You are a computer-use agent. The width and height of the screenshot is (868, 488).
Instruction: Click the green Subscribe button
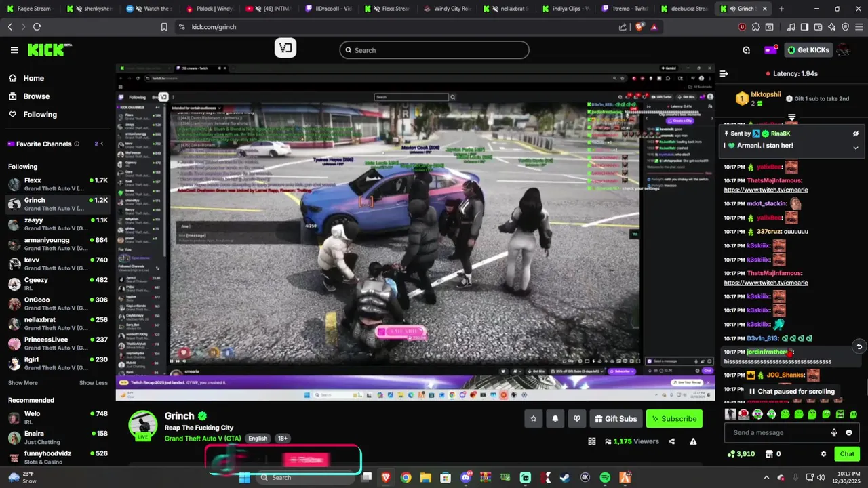coord(674,419)
